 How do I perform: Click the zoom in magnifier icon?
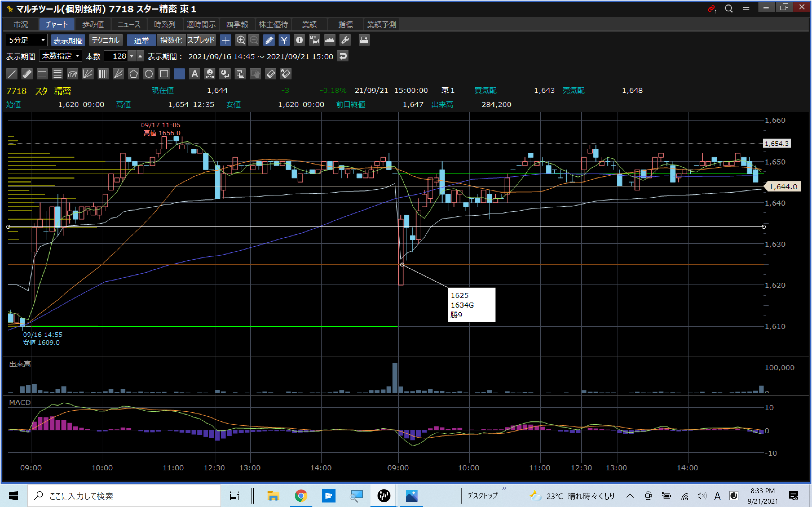pos(240,40)
